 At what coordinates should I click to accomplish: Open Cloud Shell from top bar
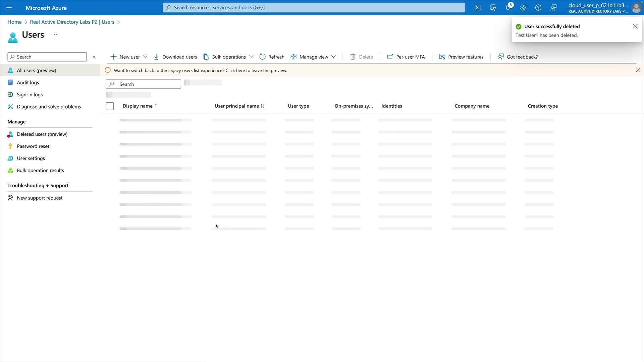point(478,7)
